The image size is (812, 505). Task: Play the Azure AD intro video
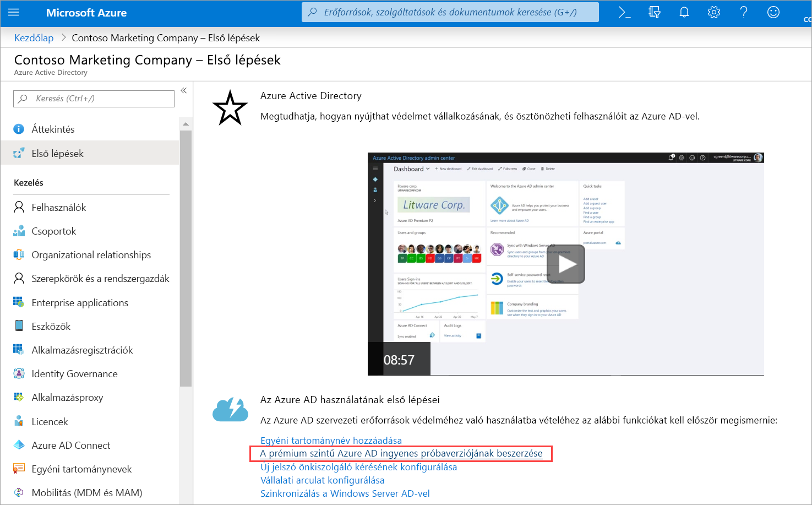pos(565,264)
